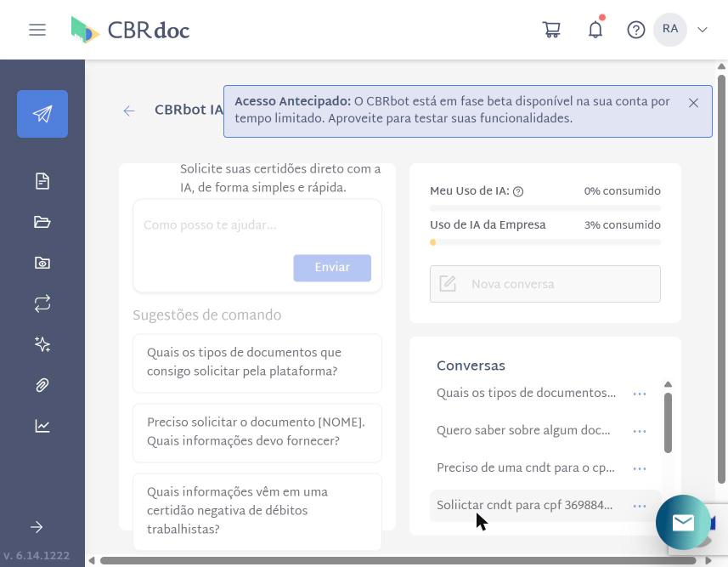Click the edit icon in Nova conversa

448,284
